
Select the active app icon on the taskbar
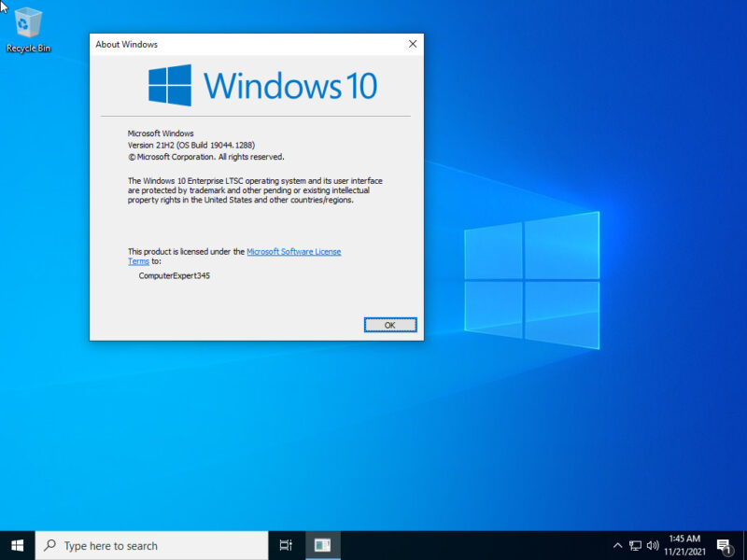tap(322, 545)
